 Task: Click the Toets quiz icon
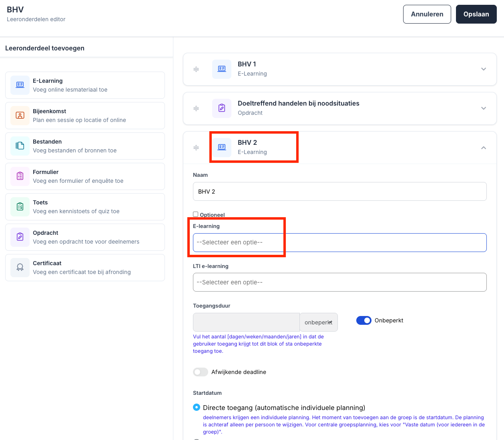(x=20, y=207)
